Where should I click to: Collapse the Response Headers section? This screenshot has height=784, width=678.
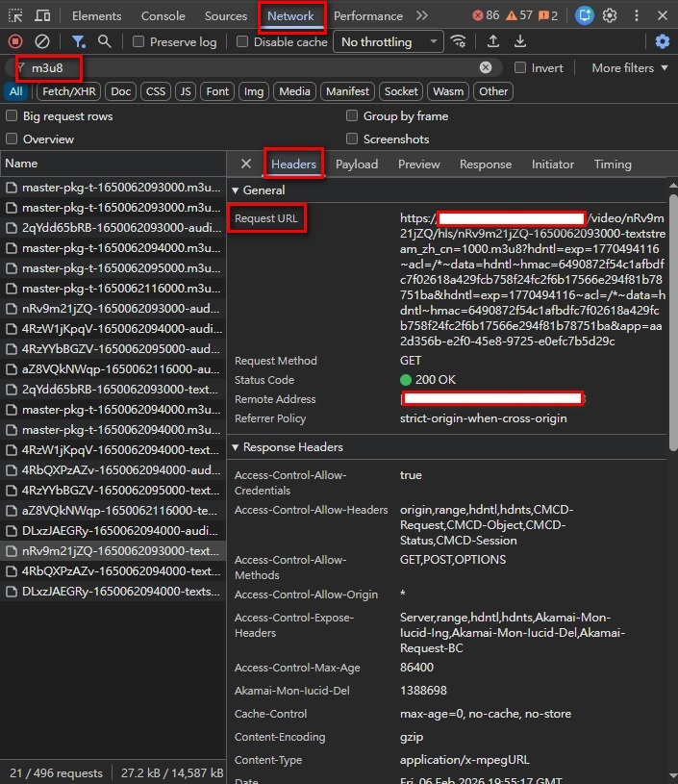click(237, 447)
